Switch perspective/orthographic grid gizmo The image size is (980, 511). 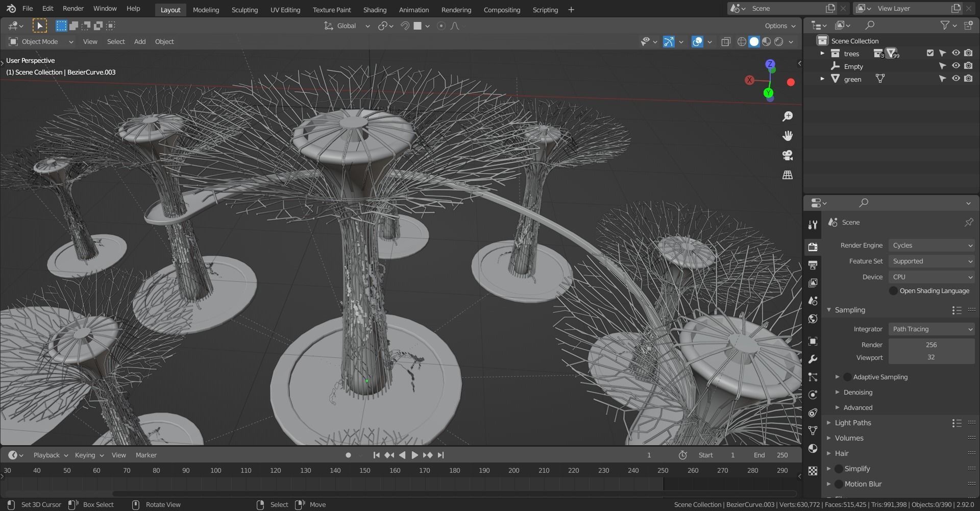(x=788, y=175)
